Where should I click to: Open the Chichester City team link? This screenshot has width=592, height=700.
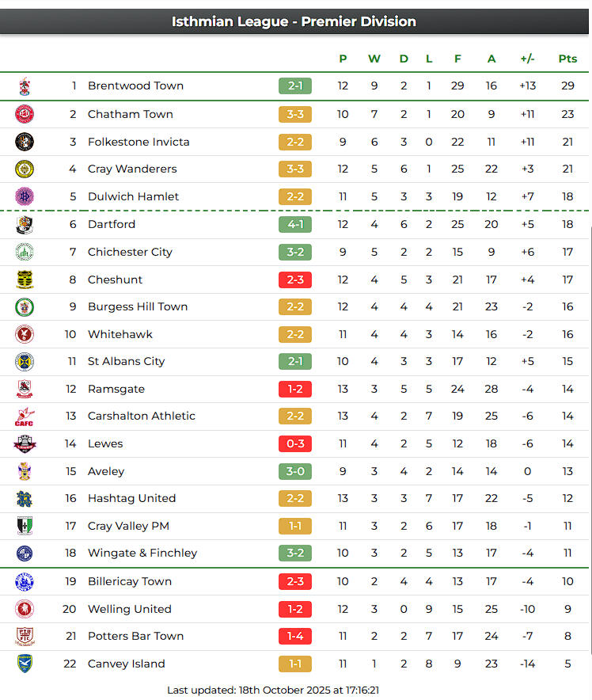pos(130,252)
